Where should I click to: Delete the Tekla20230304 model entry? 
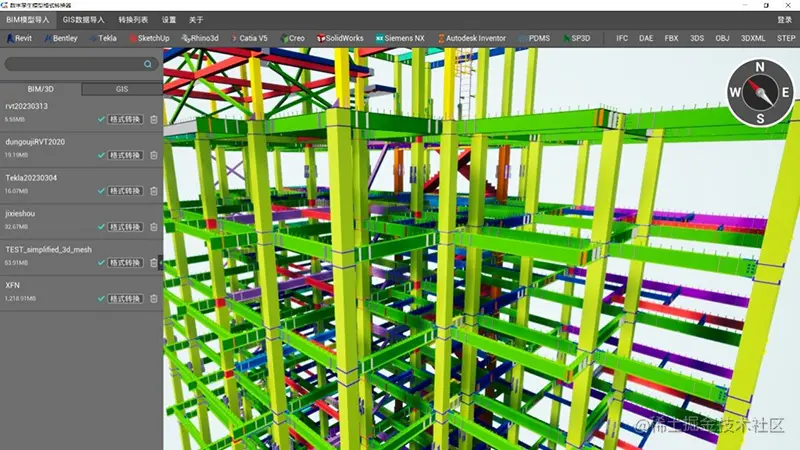pyautogui.click(x=154, y=191)
